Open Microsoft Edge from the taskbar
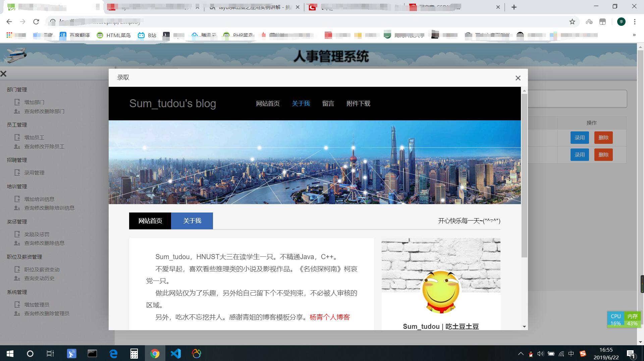 [x=113, y=353]
